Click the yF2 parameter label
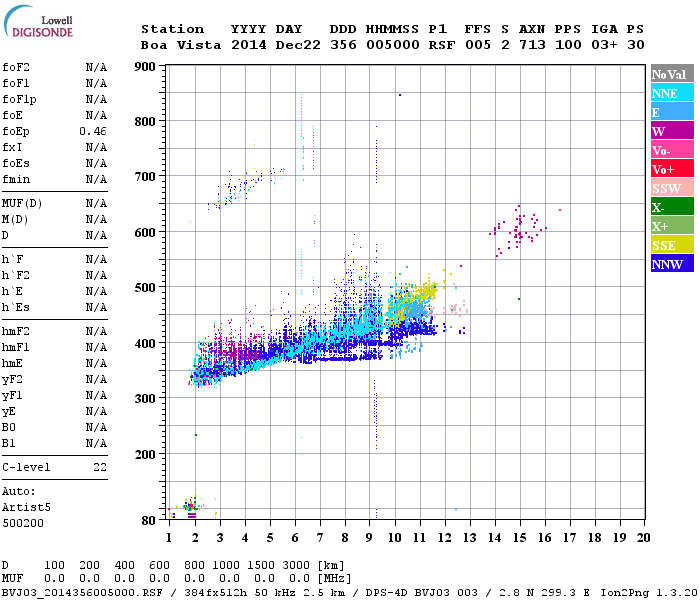Screen dimensions: 700x600 click(x=12, y=379)
